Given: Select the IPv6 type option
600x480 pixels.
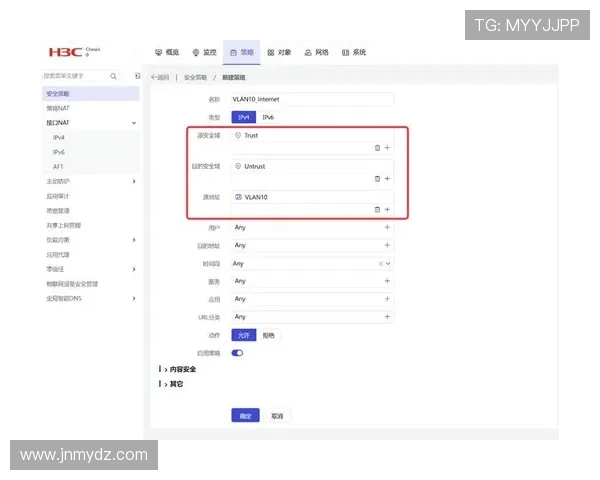Looking at the screenshot, I should tap(267, 117).
